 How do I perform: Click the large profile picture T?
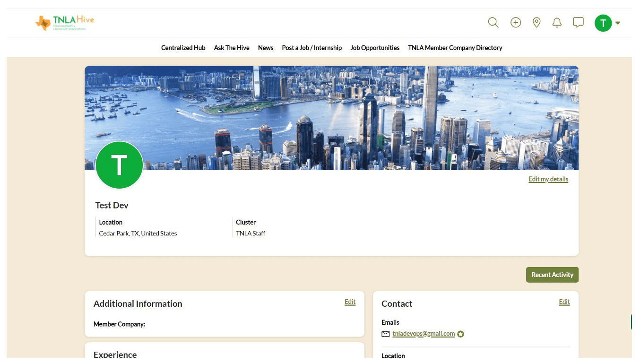click(x=119, y=165)
